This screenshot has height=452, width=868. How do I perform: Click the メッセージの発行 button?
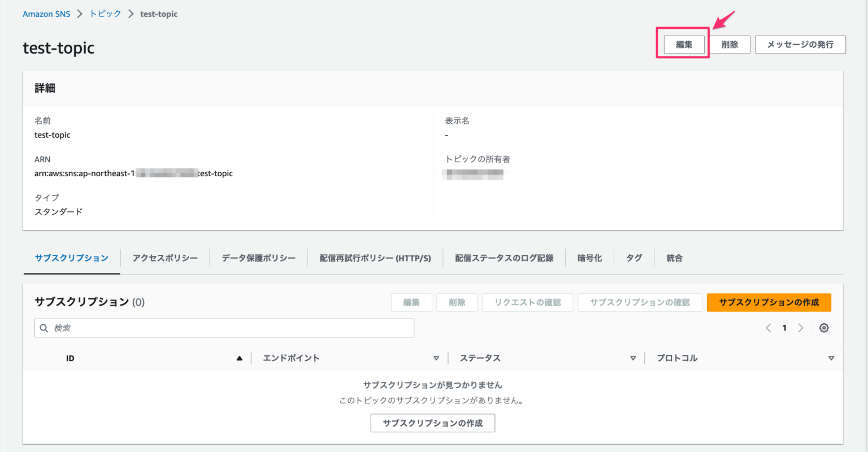[800, 44]
